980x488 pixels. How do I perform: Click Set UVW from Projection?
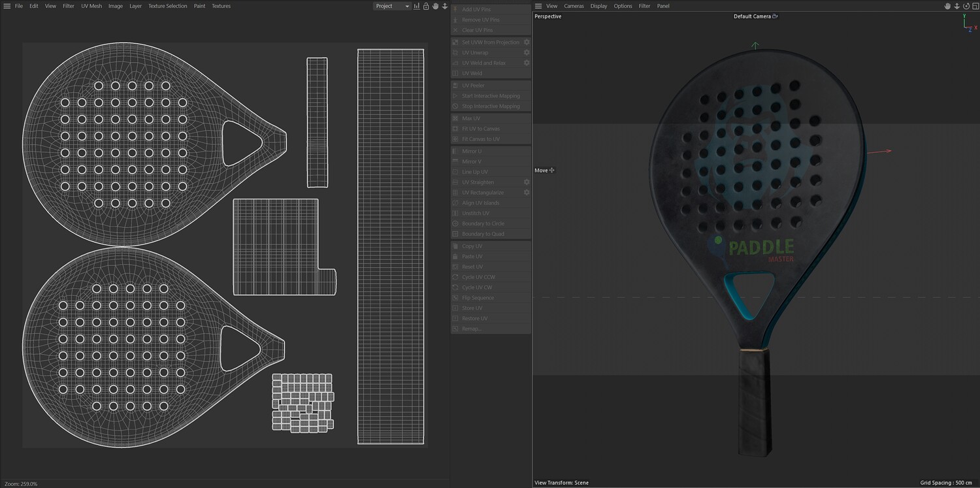tap(486, 42)
